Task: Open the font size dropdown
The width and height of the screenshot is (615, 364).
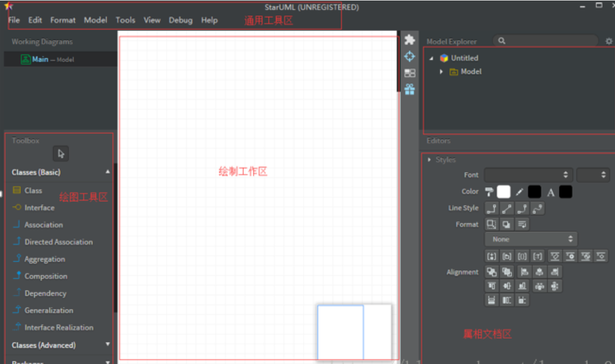Action: pyautogui.click(x=592, y=175)
